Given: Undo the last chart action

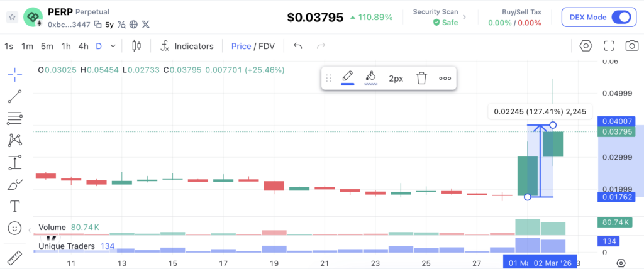Looking at the screenshot, I should coord(298,46).
